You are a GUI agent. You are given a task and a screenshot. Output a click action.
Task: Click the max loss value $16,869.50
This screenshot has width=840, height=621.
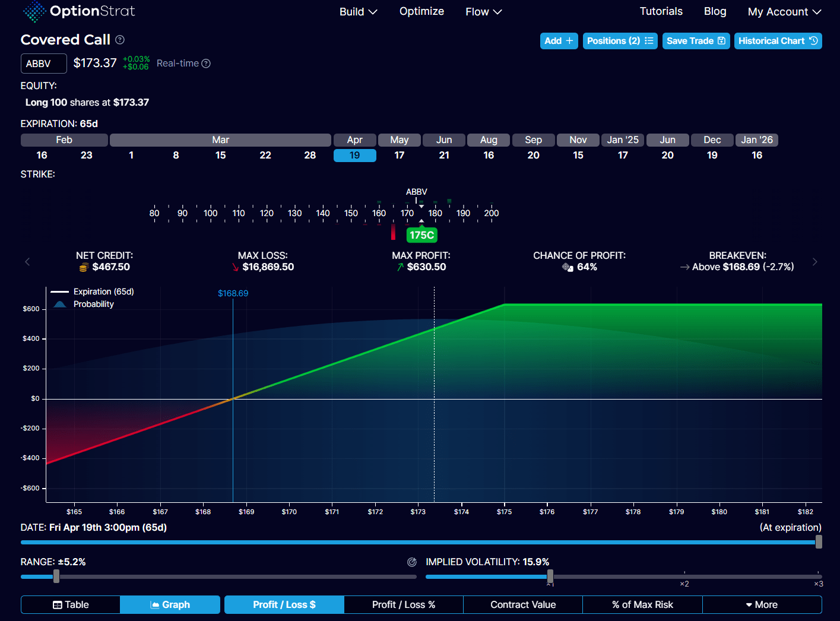[268, 267]
